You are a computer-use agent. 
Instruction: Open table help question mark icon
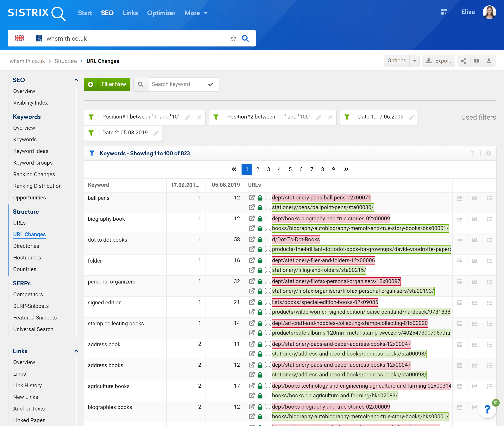(472, 153)
